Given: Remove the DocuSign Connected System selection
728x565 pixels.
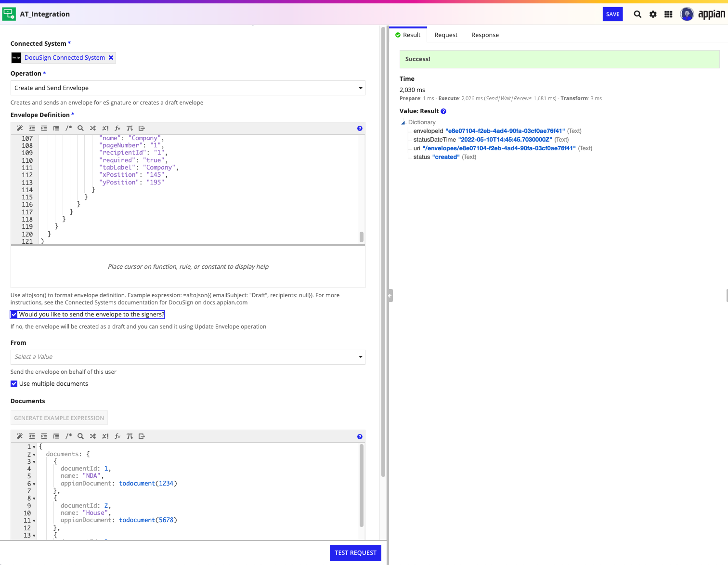Looking at the screenshot, I should point(111,58).
